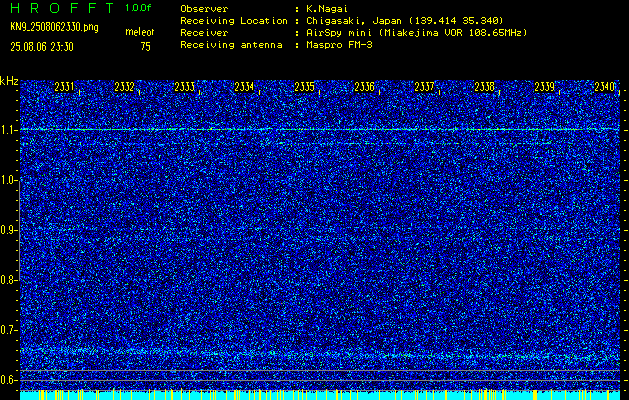Click the meteor count value 75
The image size is (629, 400).
point(145,47)
